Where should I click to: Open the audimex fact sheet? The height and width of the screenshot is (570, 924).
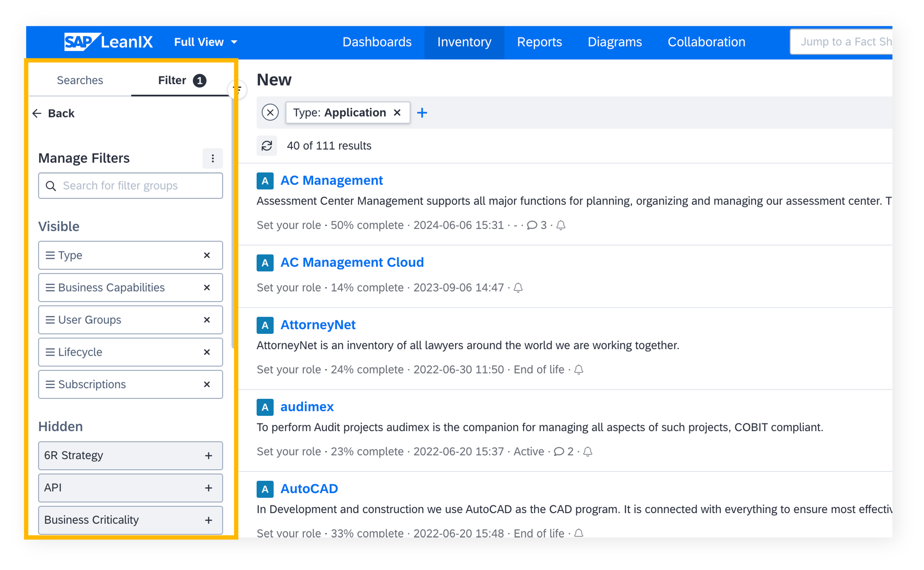point(307,407)
